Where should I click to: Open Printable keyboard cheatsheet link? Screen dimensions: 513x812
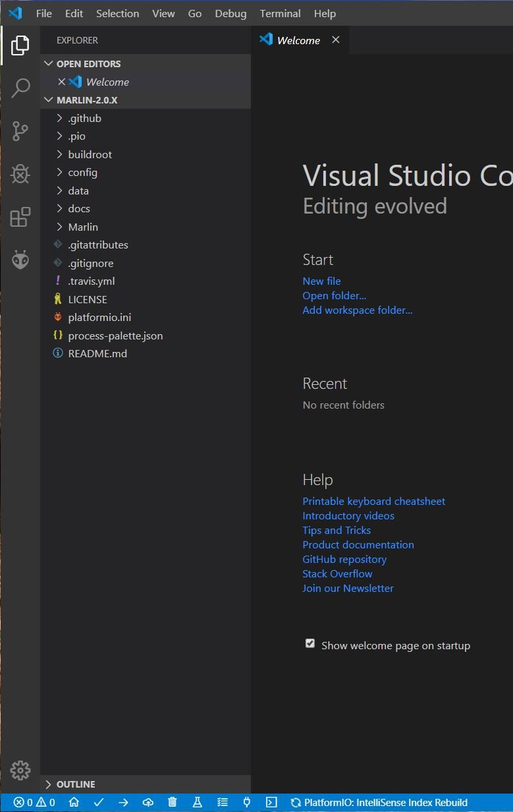click(374, 501)
